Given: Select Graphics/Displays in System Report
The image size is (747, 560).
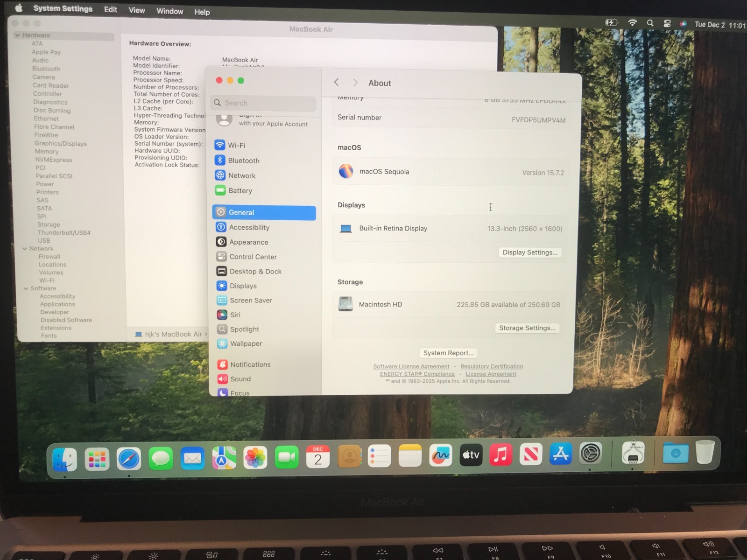Looking at the screenshot, I should coord(61,144).
